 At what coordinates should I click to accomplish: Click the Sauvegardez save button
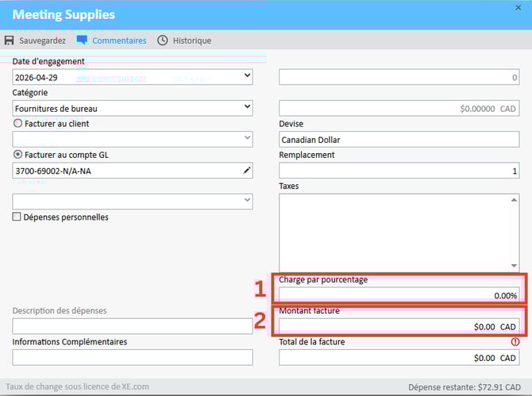click(43, 40)
